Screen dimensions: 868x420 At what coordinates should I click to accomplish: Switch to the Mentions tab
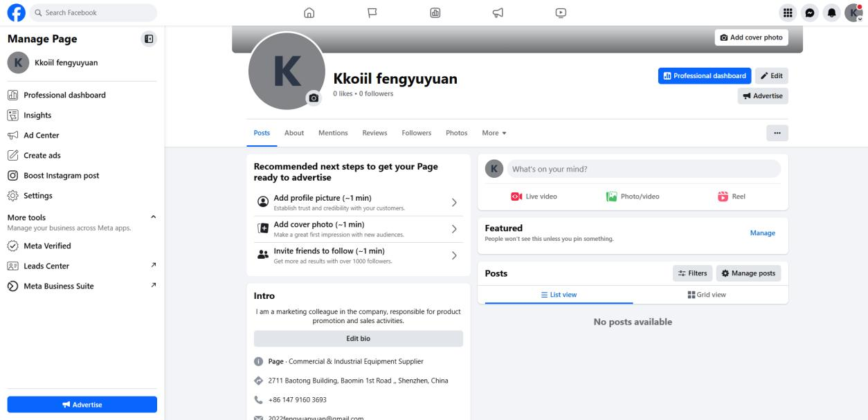click(x=333, y=133)
